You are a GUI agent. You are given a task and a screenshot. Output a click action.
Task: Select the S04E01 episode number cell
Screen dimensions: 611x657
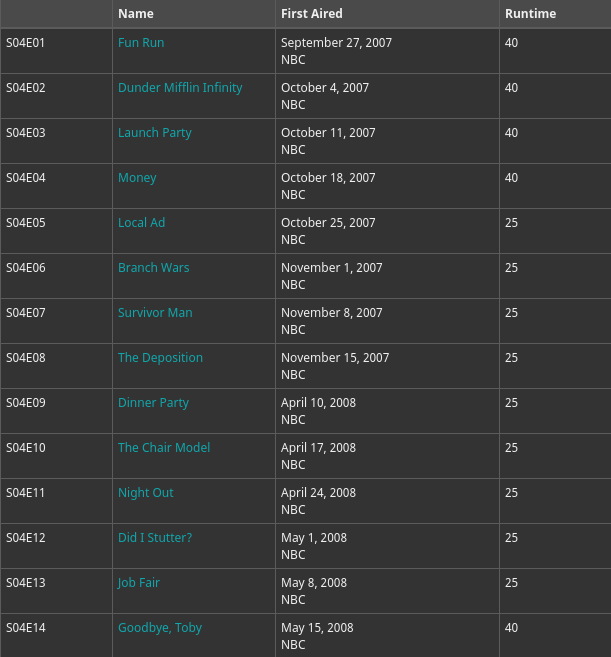[x=26, y=43]
